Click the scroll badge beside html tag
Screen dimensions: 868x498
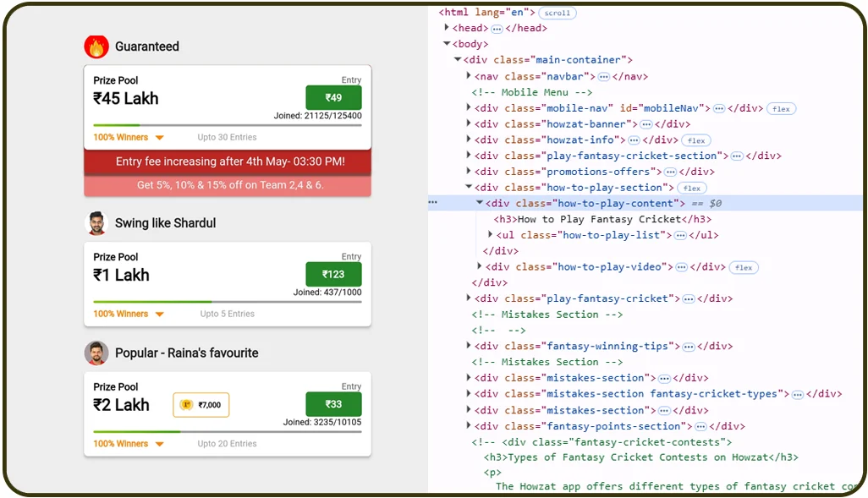click(557, 13)
